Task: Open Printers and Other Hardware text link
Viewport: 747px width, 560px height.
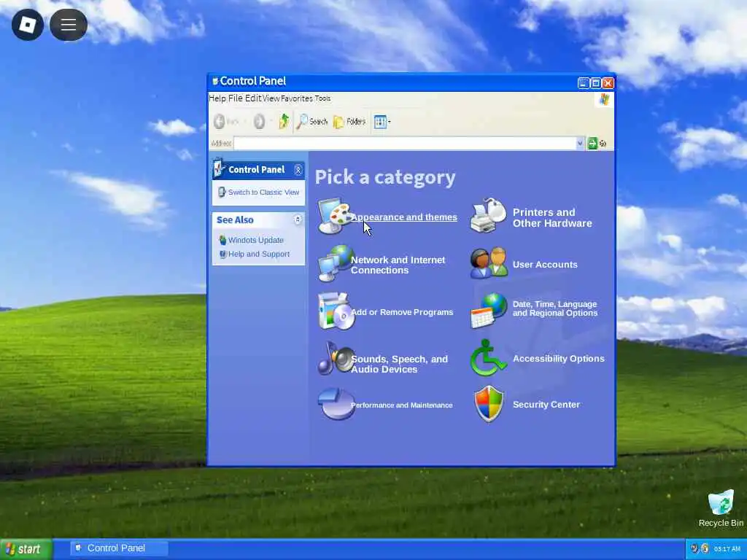Action: click(552, 217)
